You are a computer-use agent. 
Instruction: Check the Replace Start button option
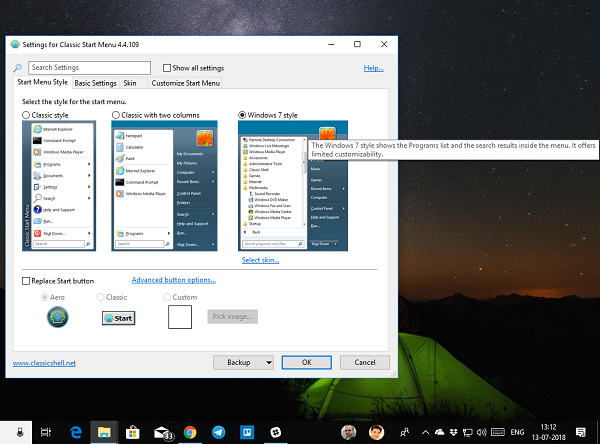click(26, 281)
